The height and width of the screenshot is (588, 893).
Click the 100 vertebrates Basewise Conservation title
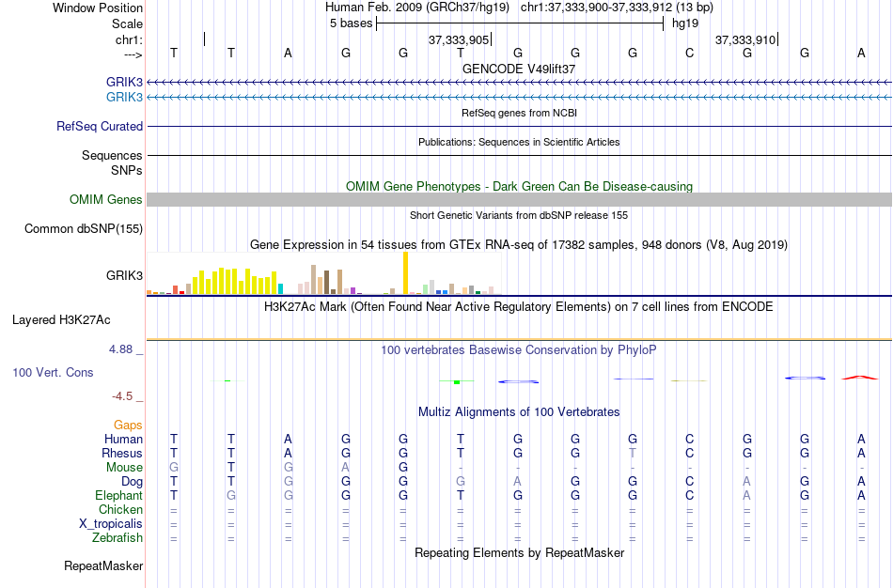click(x=519, y=350)
